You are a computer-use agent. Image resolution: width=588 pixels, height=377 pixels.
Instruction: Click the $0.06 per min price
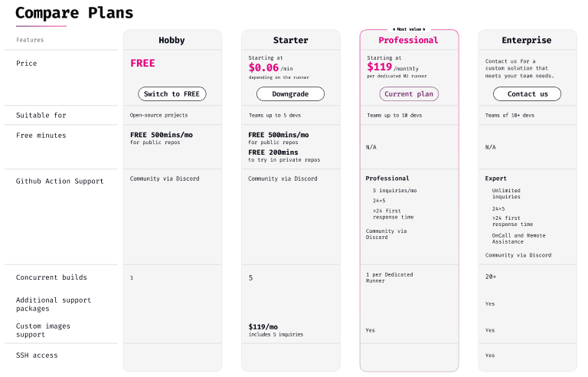(270, 67)
